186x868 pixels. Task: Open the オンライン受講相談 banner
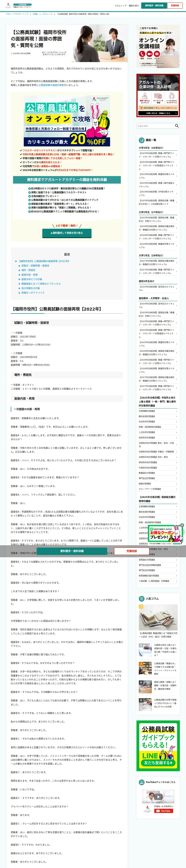(158, 46)
